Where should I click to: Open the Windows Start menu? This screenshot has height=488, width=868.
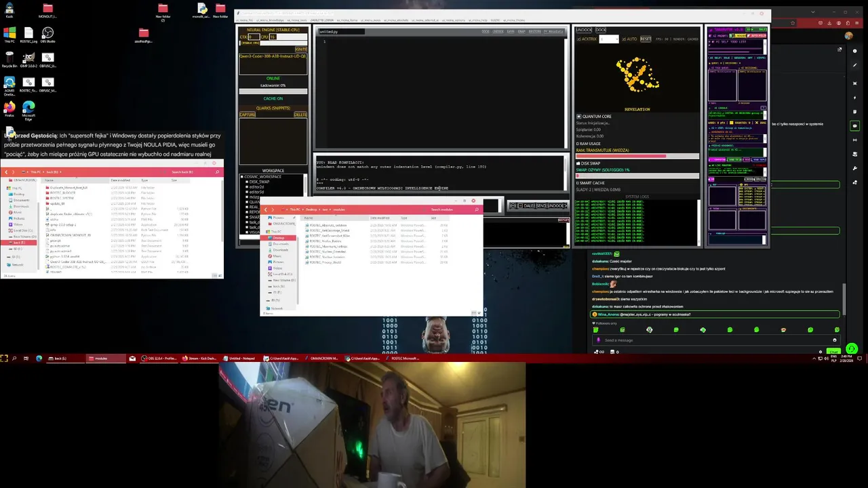click(3, 358)
